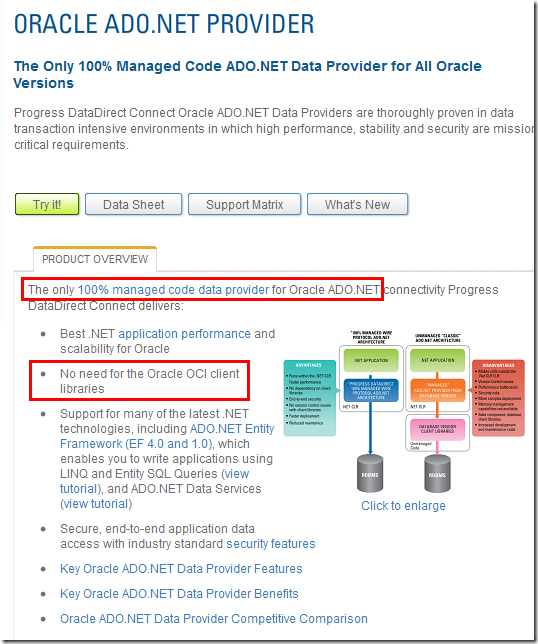Click the red Disadvantages box in the diagram
The width and height of the screenshot is (538, 644).
tap(498, 398)
